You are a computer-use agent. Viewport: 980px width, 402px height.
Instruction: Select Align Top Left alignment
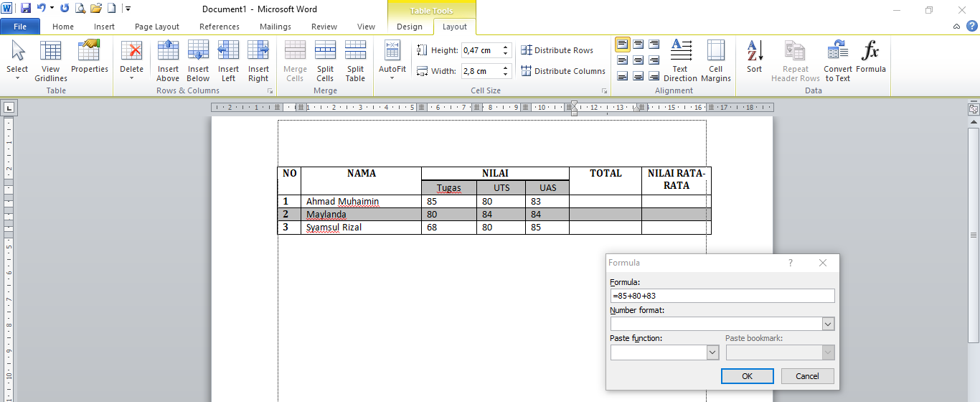[622, 45]
